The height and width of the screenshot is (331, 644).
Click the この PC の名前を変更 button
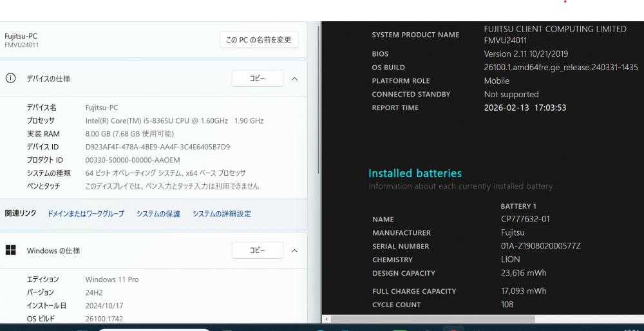click(x=259, y=40)
